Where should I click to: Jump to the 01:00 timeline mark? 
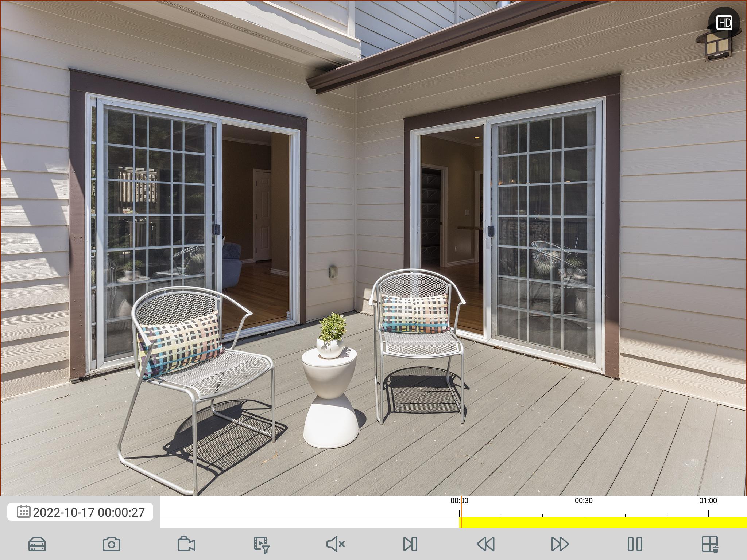[708, 501]
